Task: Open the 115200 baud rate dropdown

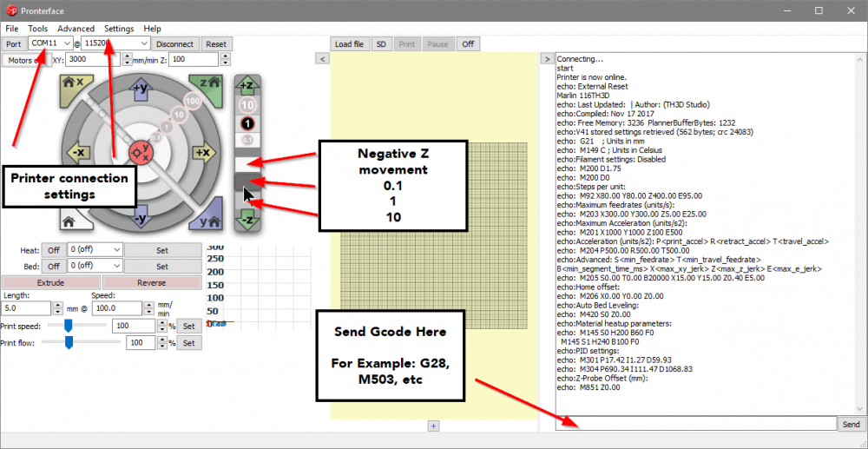Action: pyautogui.click(x=115, y=43)
